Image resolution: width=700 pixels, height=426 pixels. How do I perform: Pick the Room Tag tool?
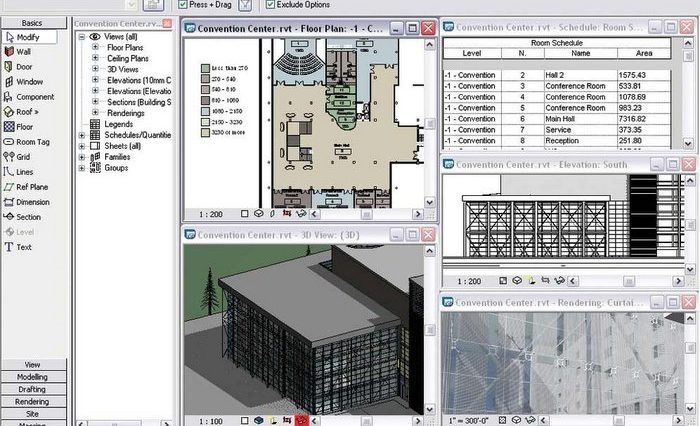coord(32,142)
